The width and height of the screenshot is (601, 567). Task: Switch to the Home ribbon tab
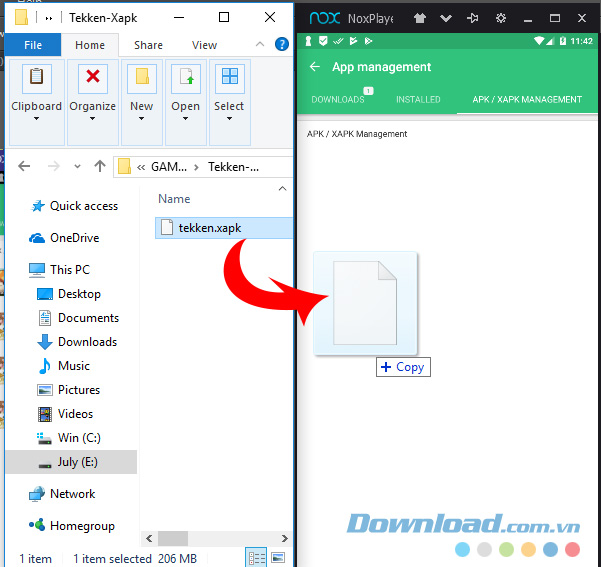90,45
